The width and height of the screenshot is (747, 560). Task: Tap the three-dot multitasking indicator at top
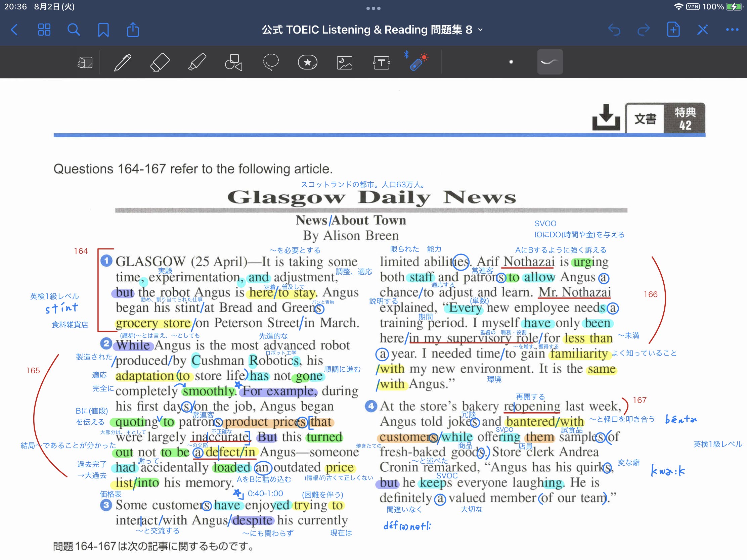coord(373,8)
